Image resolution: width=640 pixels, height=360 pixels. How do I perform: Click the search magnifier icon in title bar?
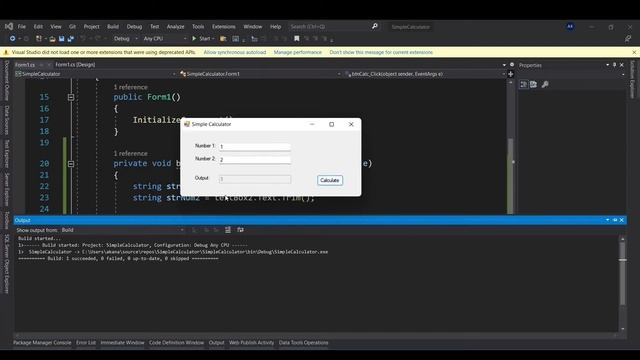(x=375, y=26)
